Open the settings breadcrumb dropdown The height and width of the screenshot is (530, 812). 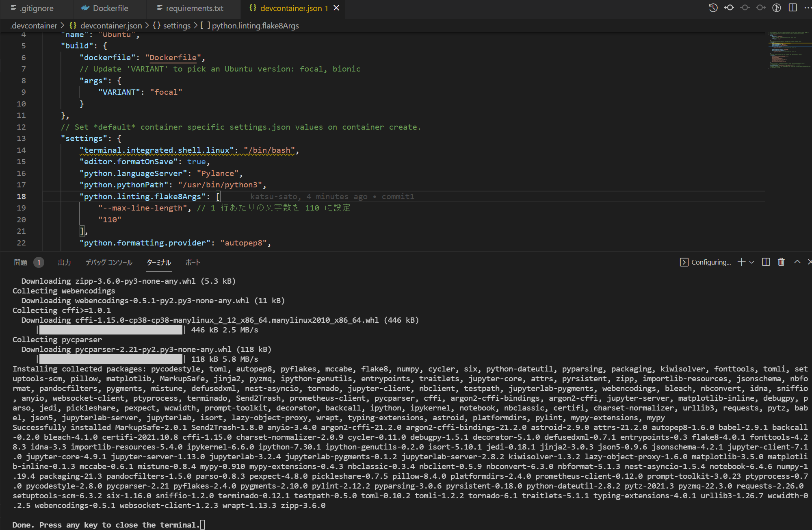pos(177,25)
